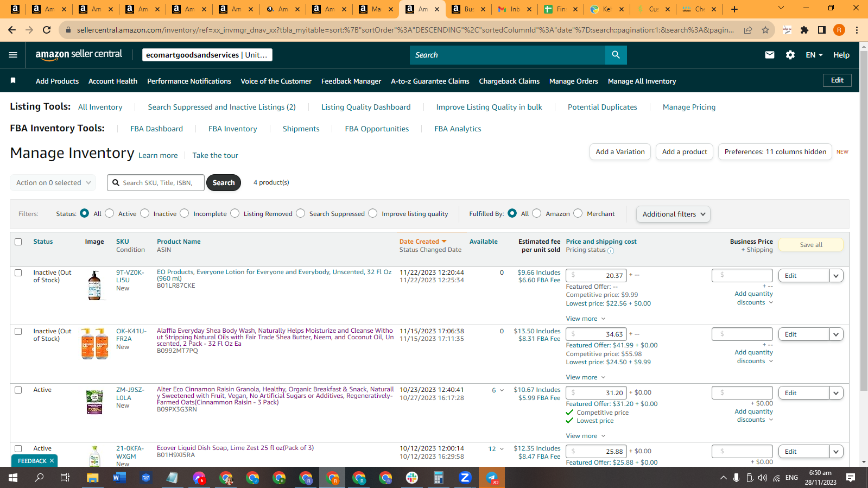Open Telegram from the taskbar
The height and width of the screenshot is (488, 868).
coord(492,478)
